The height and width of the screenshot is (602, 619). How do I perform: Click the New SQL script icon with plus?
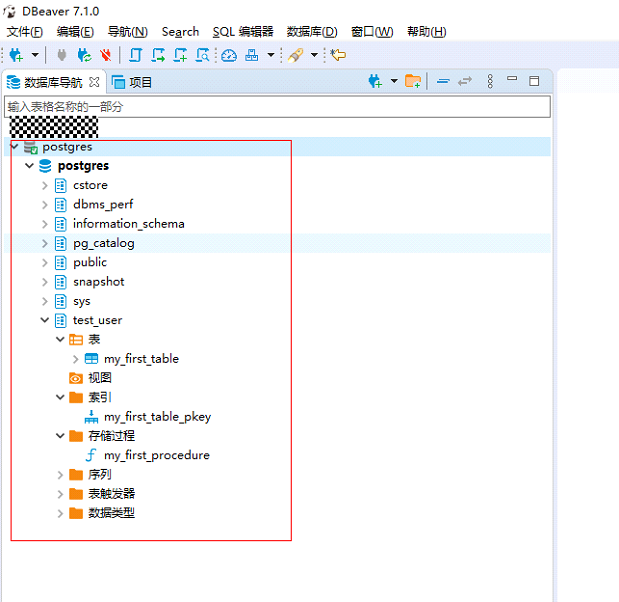tap(180, 55)
